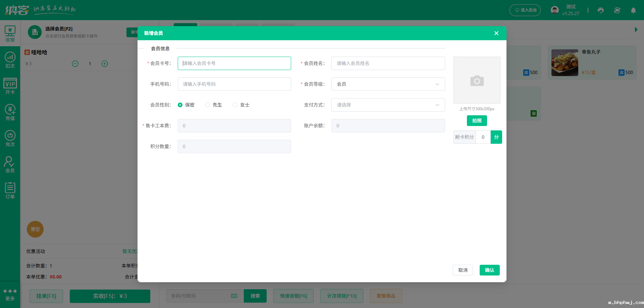Click the camera photo upload placeholder
This screenshot has width=644, height=308.
477,80
